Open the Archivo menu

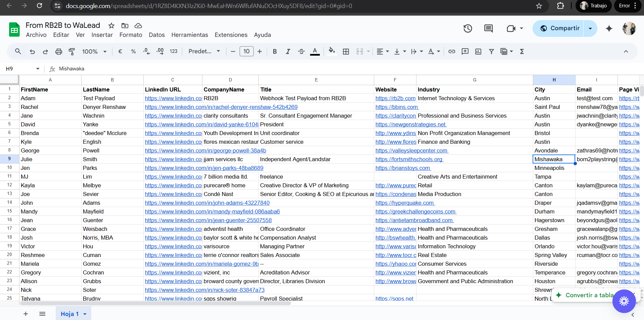coord(36,35)
